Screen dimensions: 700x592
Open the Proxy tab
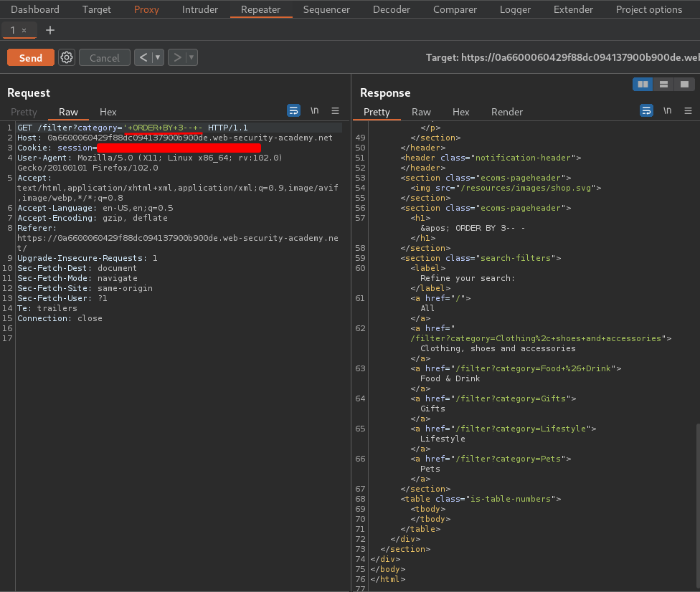146,9
